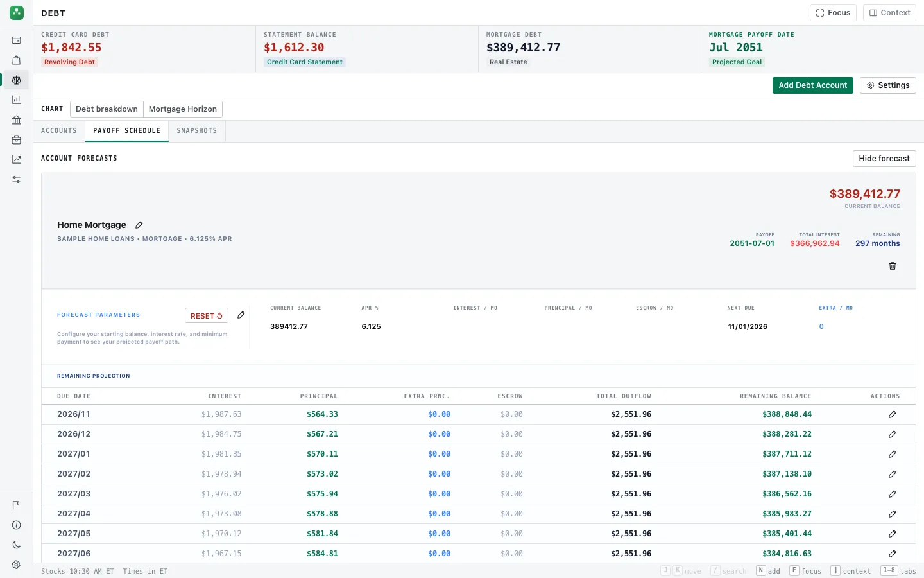Viewport: 924px width, 578px height.
Task: Open the trending line chart sidebar icon
Action: (x=17, y=160)
